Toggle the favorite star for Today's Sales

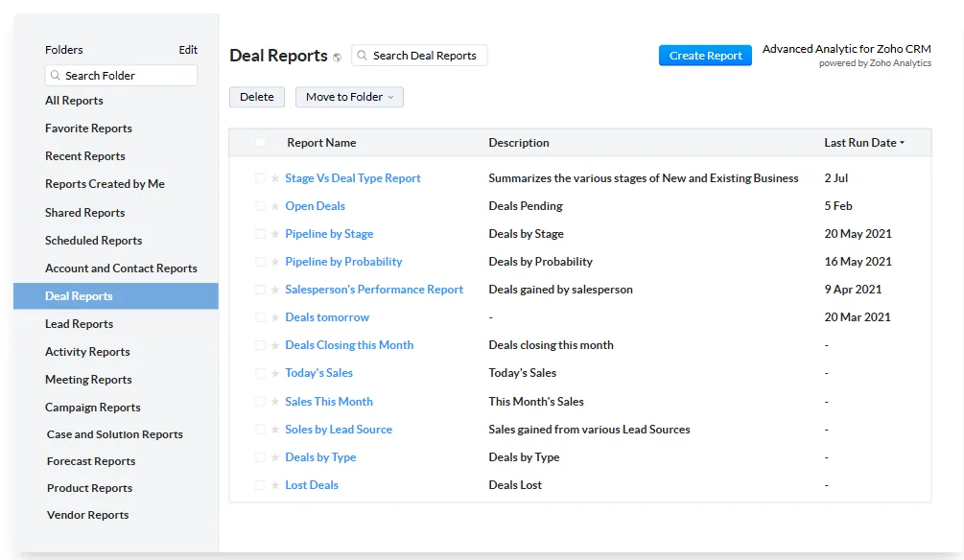[x=274, y=372]
